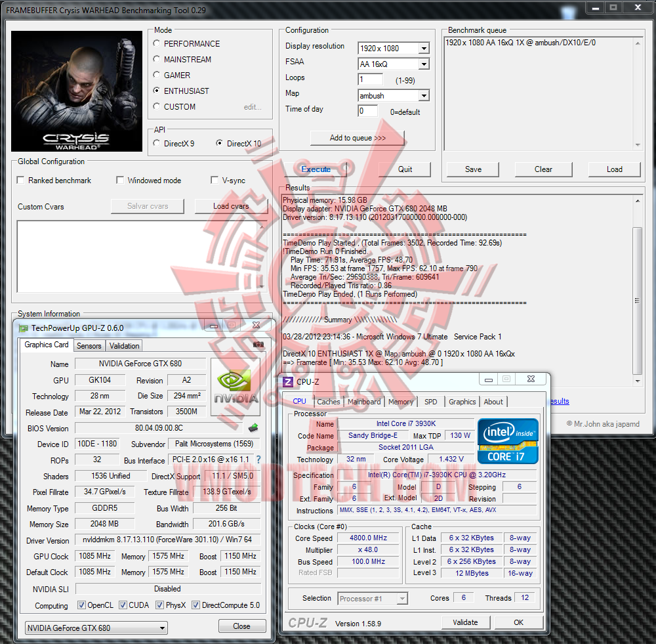Open the Mainboard tab in CPU-Z

tap(364, 402)
